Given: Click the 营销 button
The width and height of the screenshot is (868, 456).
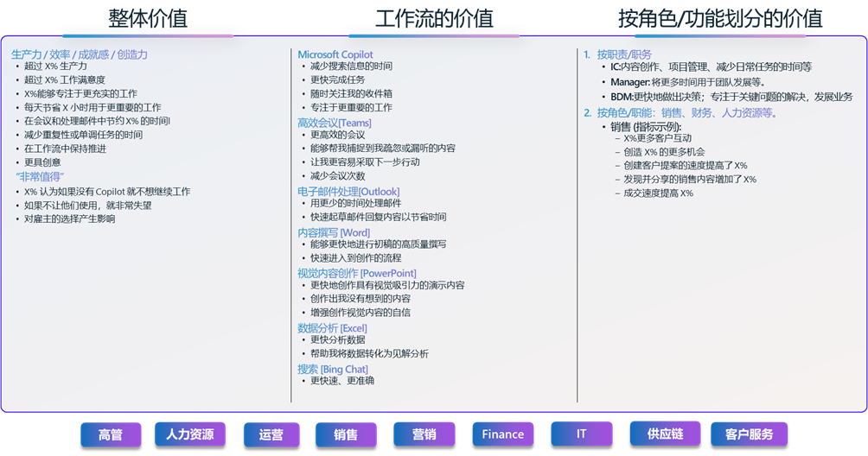Looking at the screenshot, I should (424, 434).
